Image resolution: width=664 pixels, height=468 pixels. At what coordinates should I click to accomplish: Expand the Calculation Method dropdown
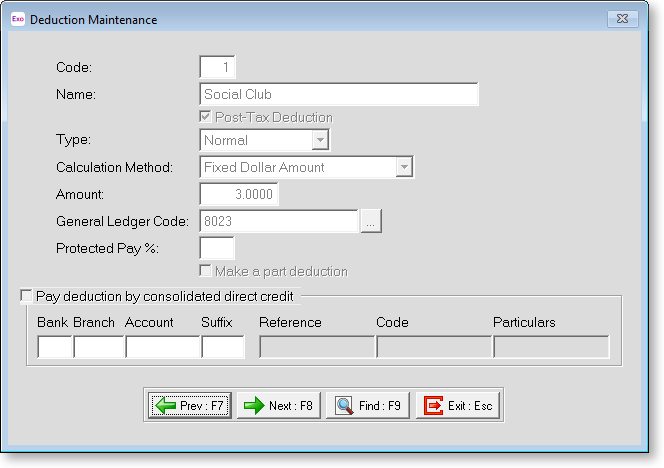pyautogui.click(x=404, y=168)
